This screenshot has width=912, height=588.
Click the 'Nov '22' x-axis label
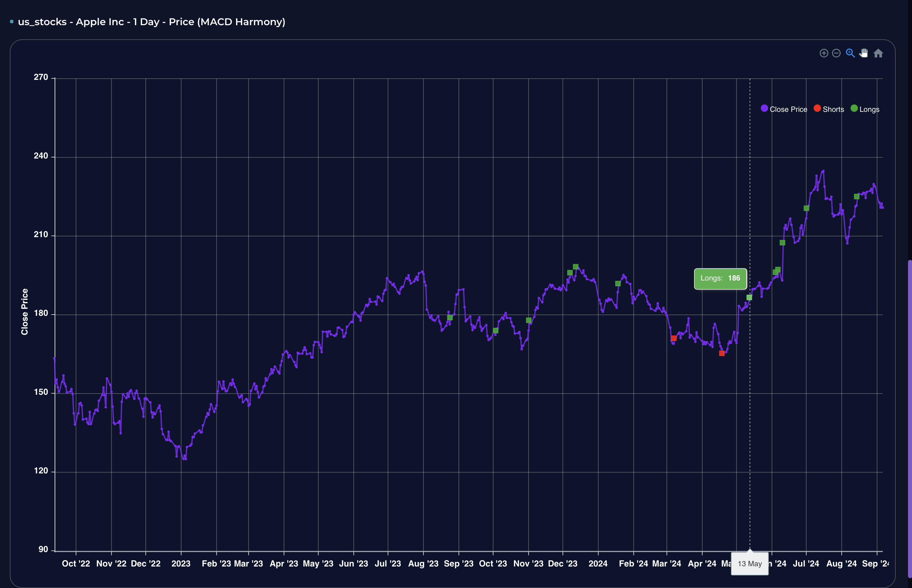[x=111, y=563]
